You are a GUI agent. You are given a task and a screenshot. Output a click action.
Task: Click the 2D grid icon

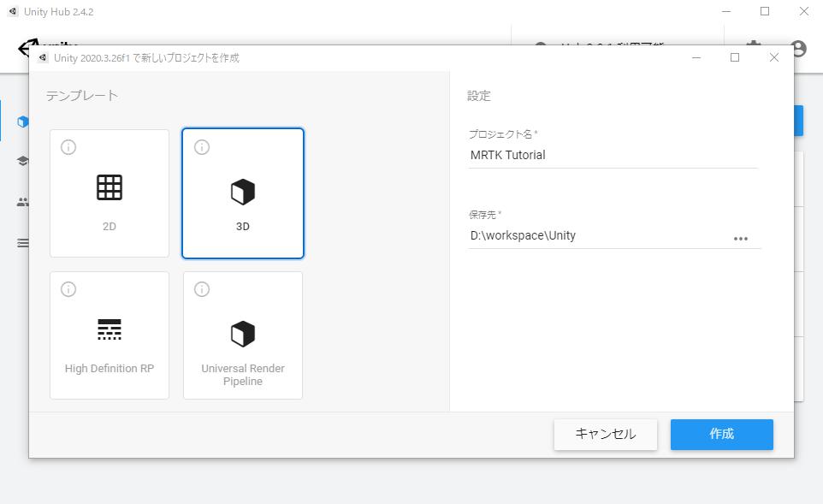coord(110,187)
